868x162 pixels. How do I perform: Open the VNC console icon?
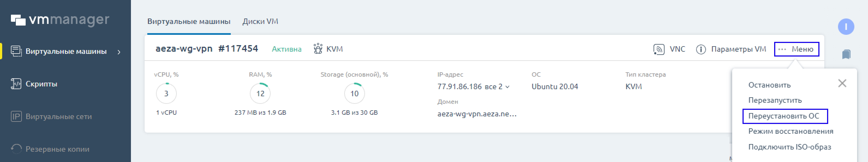[659, 49]
